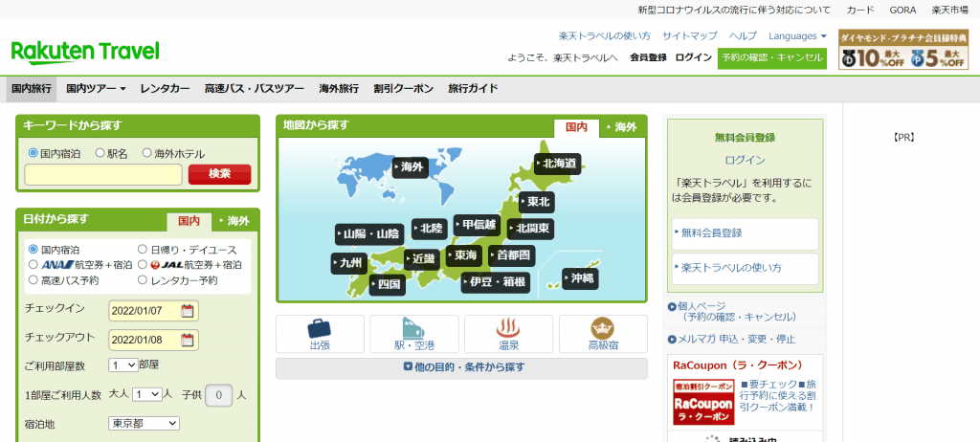The image size is (980, 442).
Task: Open レンタカー in the navigation bar
Action: click(165, 89)
